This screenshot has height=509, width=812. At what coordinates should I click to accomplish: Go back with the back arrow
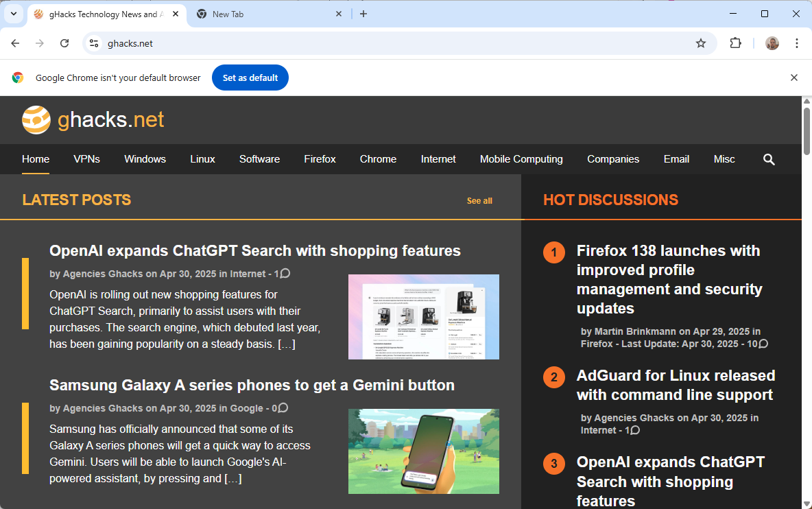click(x=15, y=43)
